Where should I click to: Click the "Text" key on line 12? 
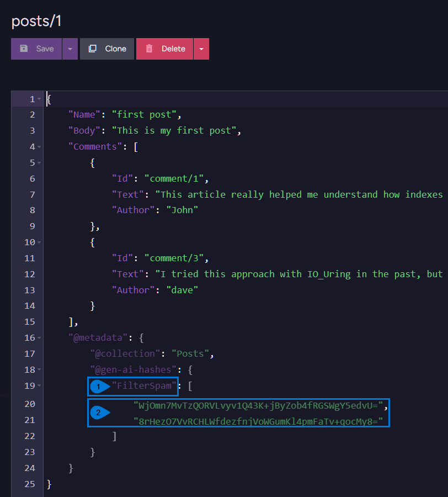click(127, 274)
